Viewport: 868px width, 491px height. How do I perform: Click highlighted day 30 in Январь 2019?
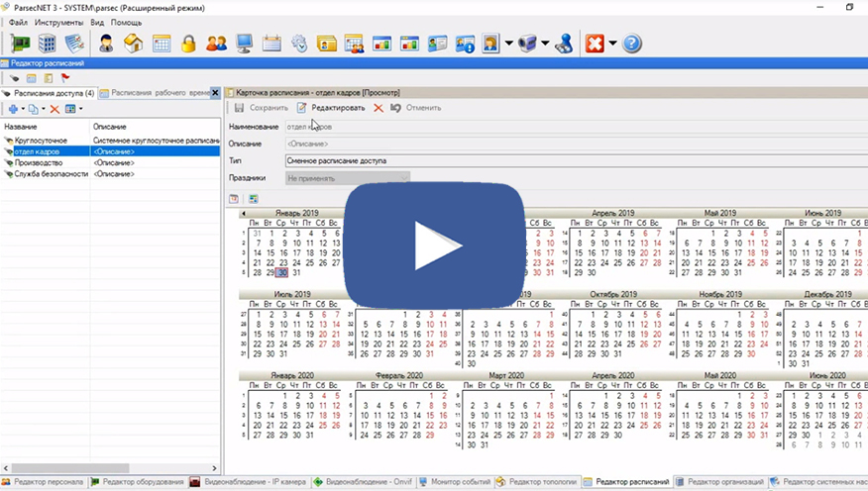282,272
